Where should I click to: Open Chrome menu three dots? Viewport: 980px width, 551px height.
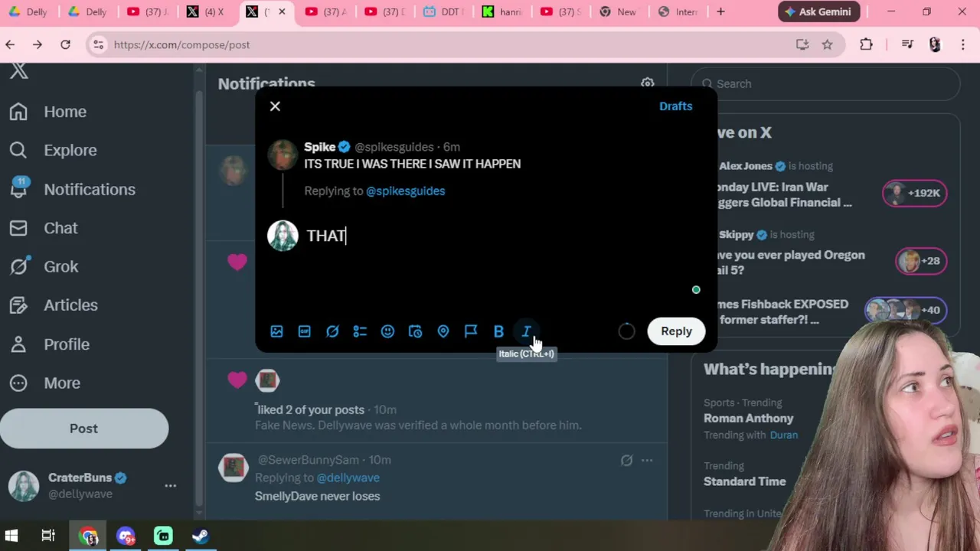point(963,44)
